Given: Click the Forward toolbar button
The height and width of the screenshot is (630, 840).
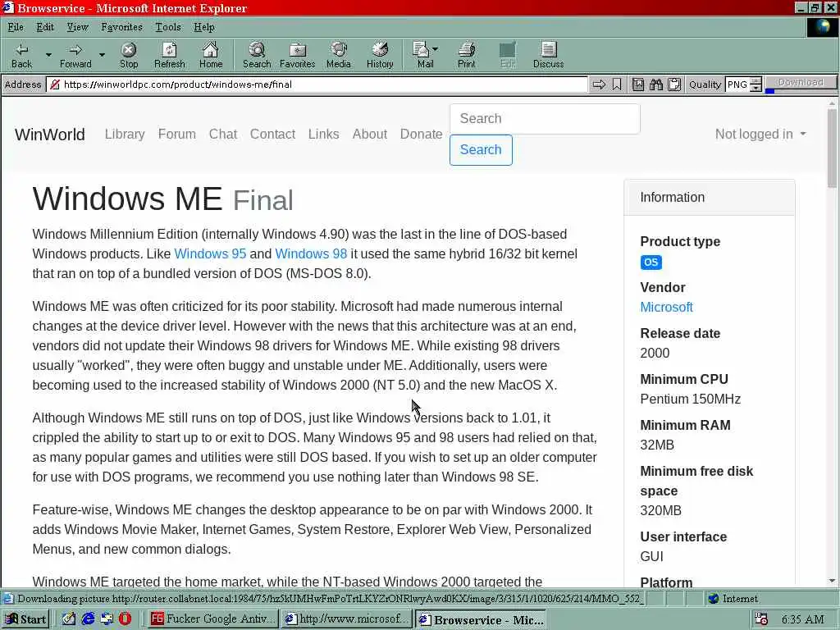Looking at the screenshot, I should [x=75, y=55].
